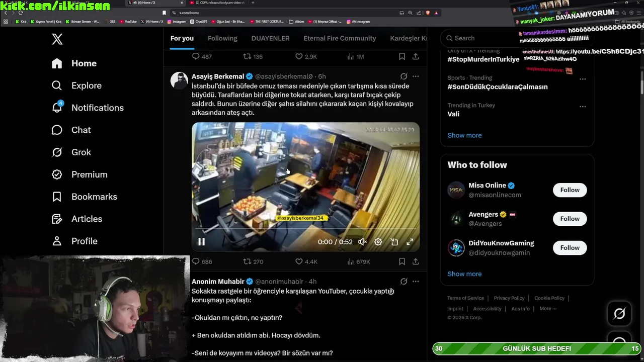
Task: Unmute the video in the post
Action: click(x=362, y=242)
